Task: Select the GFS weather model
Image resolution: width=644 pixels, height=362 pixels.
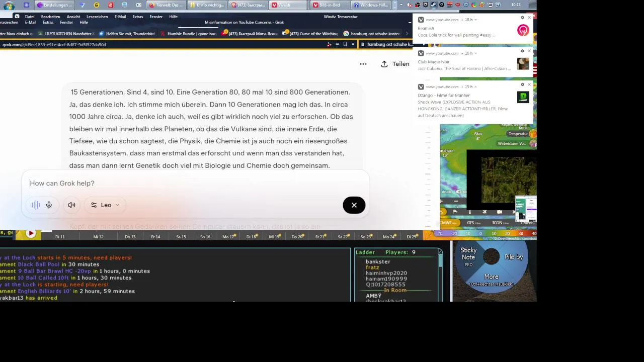Action: [473, 223]
